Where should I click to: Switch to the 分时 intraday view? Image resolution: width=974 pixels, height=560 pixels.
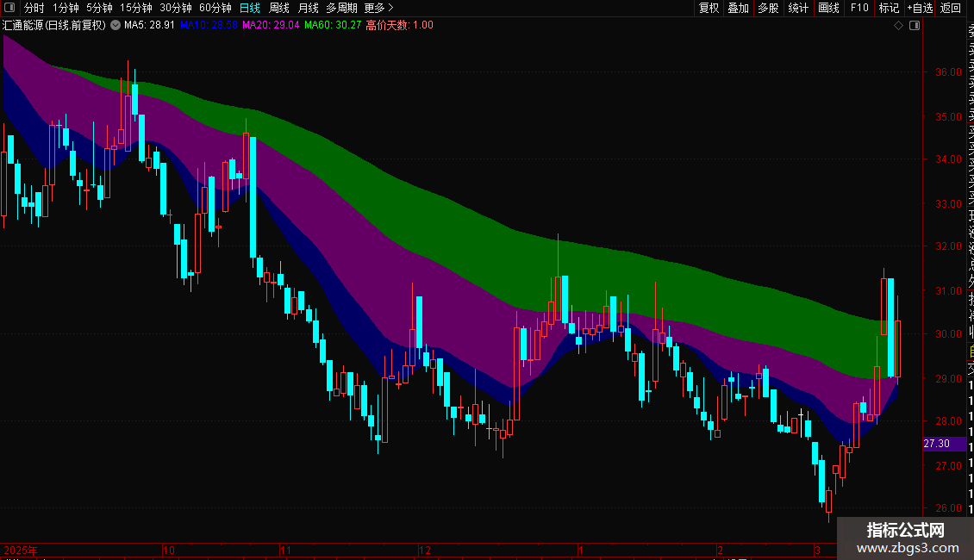34,8
